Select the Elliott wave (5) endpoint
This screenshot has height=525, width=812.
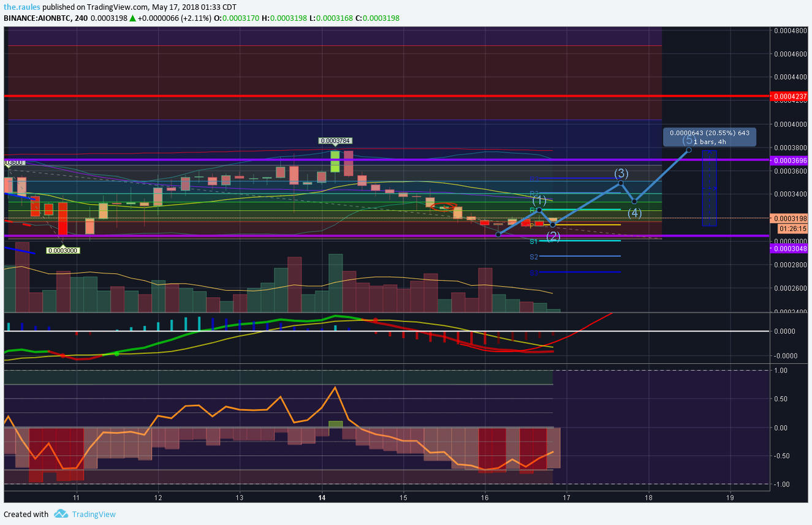(689, 149)
